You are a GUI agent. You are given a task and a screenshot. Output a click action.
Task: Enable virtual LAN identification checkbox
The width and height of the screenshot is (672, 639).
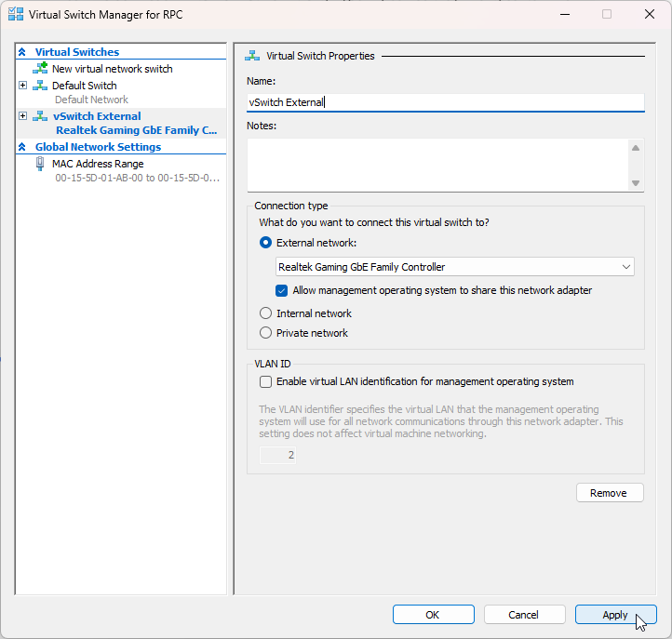tap(266, 381)
